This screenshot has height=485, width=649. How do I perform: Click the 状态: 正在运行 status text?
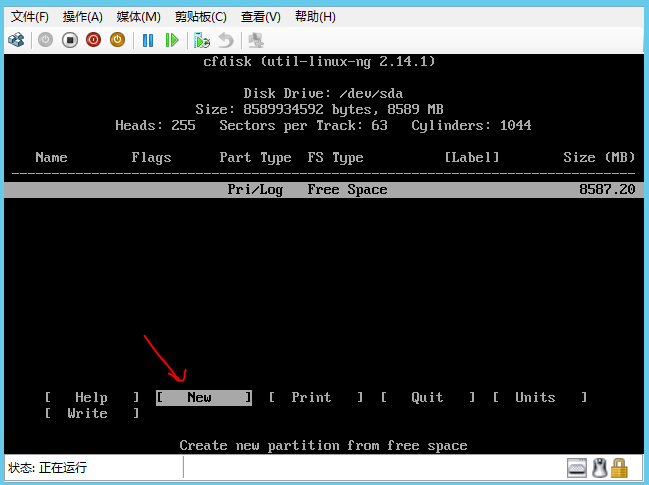point(47,468)
